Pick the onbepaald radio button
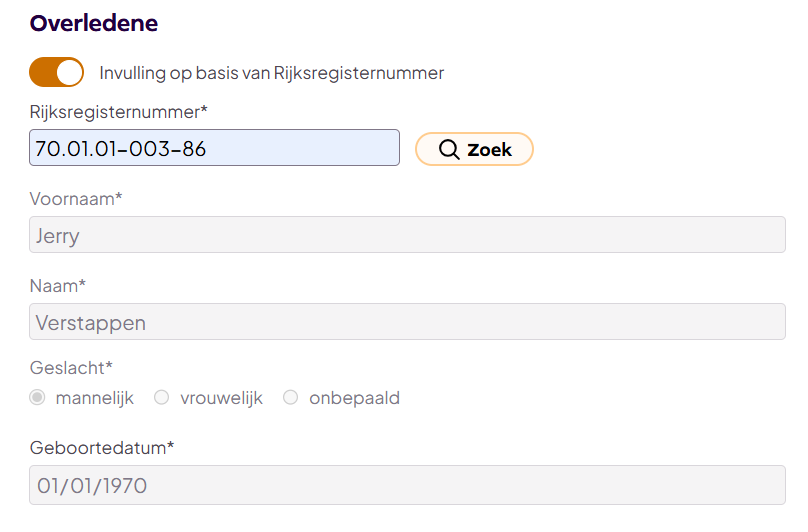The width and height of the screenshot is (808, 532). tap(290, 398)
